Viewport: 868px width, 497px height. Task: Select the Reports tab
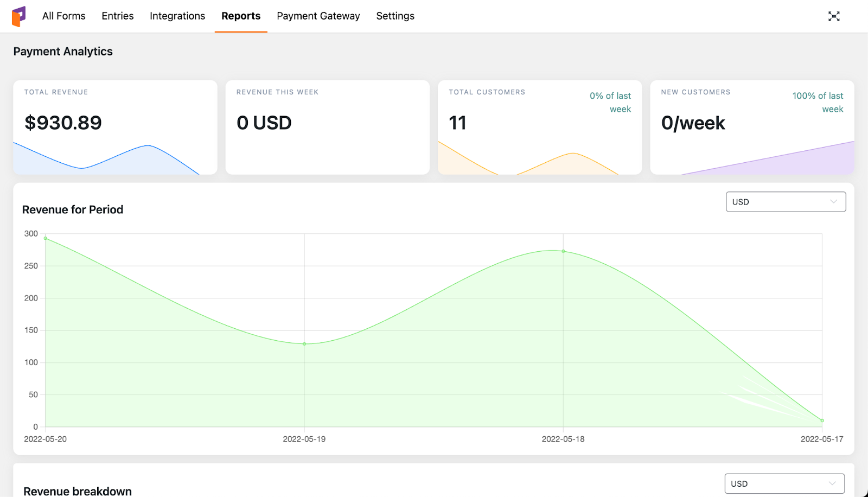[241, 16]
